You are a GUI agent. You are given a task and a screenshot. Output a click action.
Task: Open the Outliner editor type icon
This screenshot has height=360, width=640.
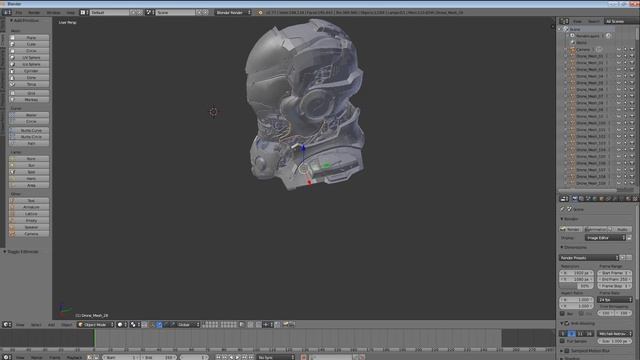[x=564, y=21]
